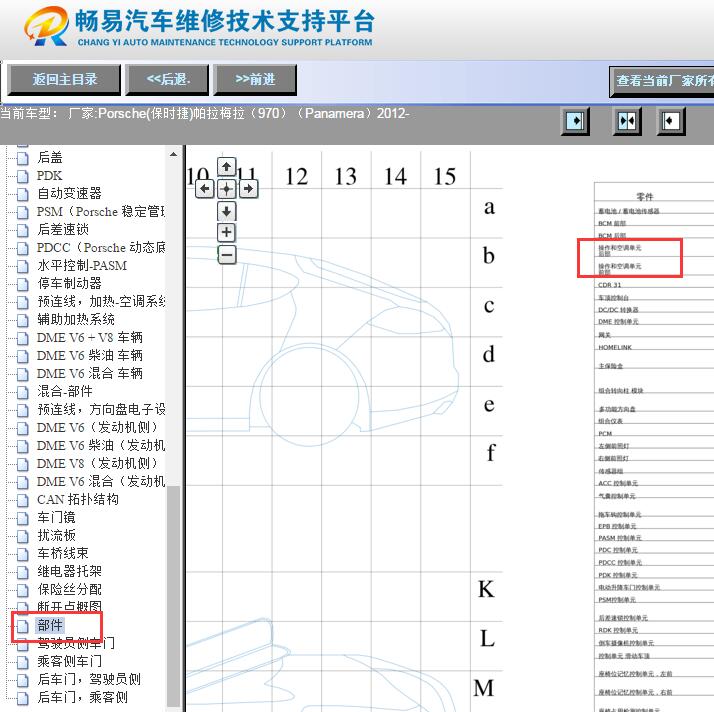Click CDR 31 in the parts list
The height and width of the screenshot is (712, 714).
(609, 285)
